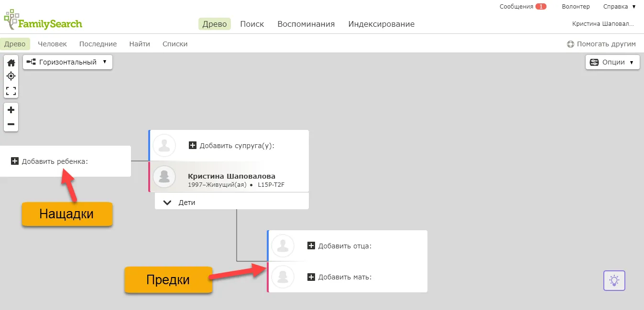The height and width of the screenshot is (310, 644).
Task: Click the lightbulb hints icon
Action: point(614,280)
